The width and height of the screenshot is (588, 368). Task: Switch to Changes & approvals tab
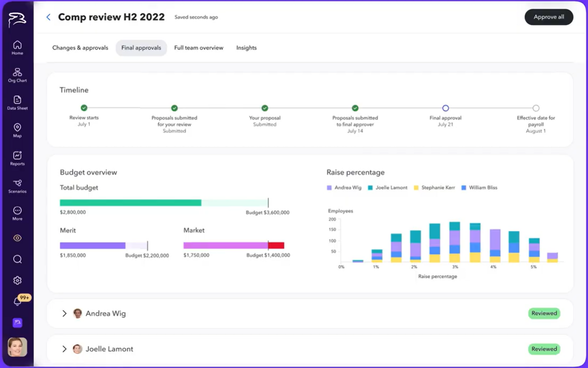[80, 48]
